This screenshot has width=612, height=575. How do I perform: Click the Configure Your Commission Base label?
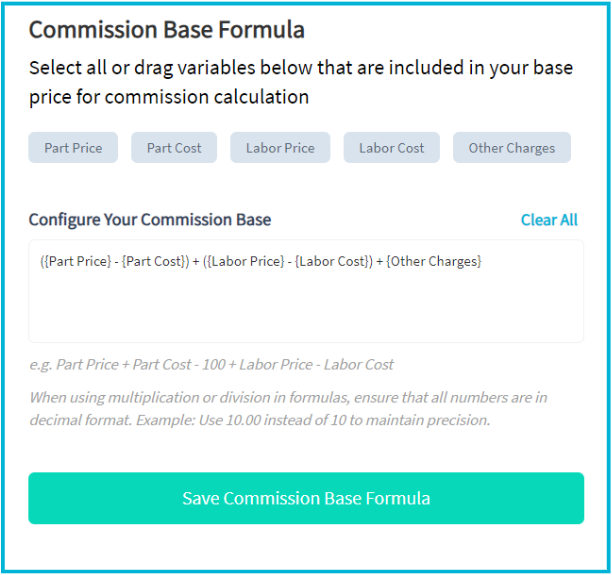tap(150, 220)
